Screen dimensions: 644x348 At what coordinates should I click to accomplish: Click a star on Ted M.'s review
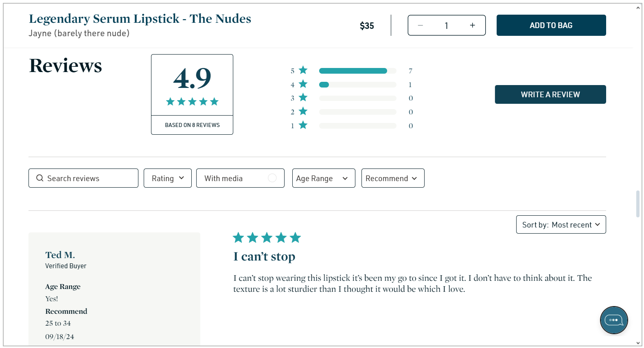click(267, 237)
